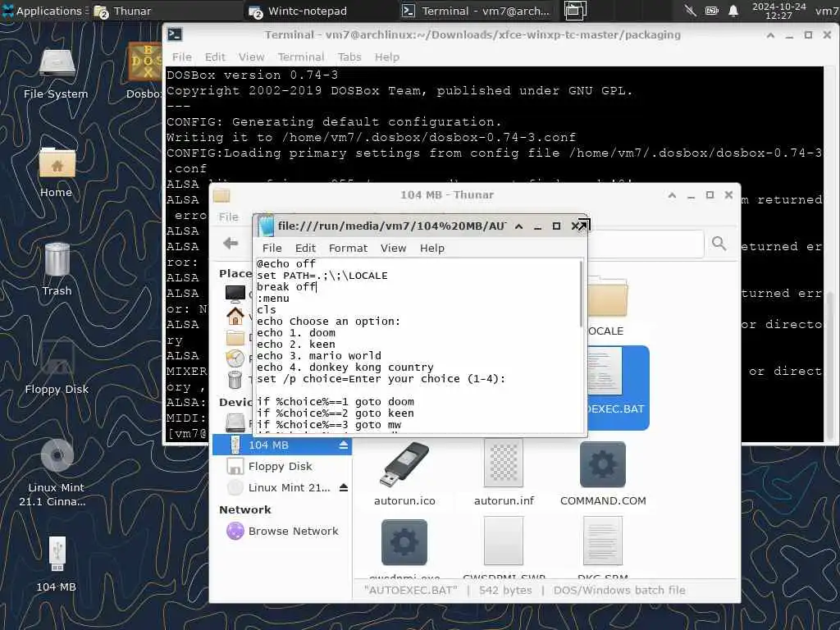Open the Notepad Help menu
Screen dimensions: 840x630
[x=431, y=248]
